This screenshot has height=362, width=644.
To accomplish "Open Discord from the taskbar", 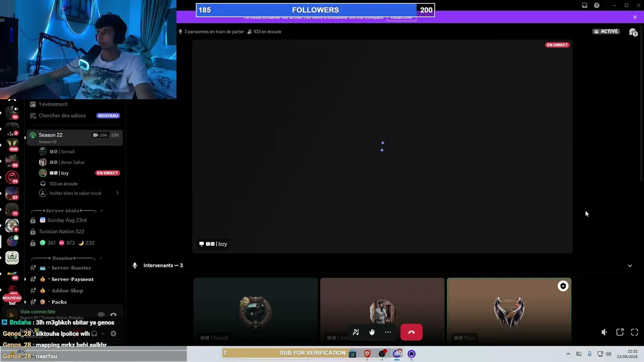I will point(397,354).
